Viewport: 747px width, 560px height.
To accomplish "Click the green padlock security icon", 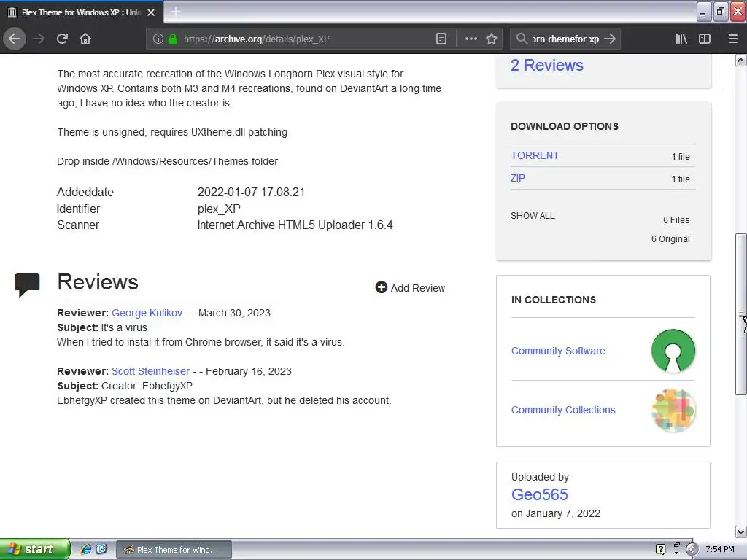I will pyautogui.click(x=173, y=39).
